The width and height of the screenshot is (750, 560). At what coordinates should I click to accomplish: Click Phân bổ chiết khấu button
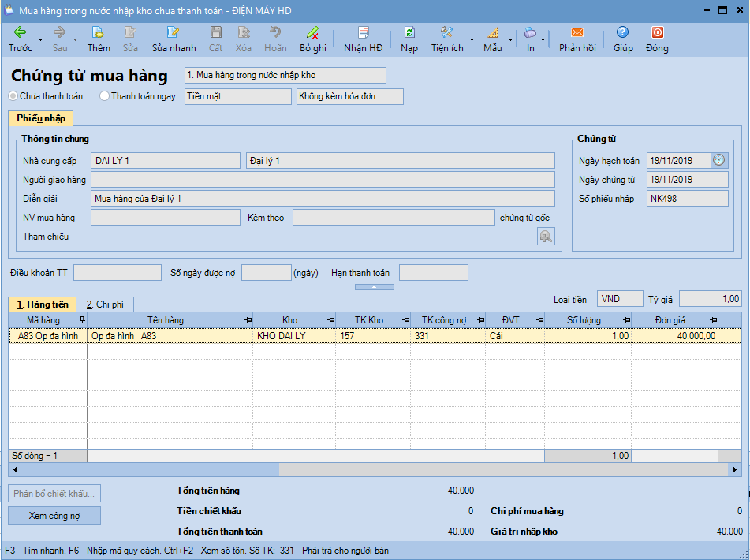pyautogui.click(x=54, y=494)
